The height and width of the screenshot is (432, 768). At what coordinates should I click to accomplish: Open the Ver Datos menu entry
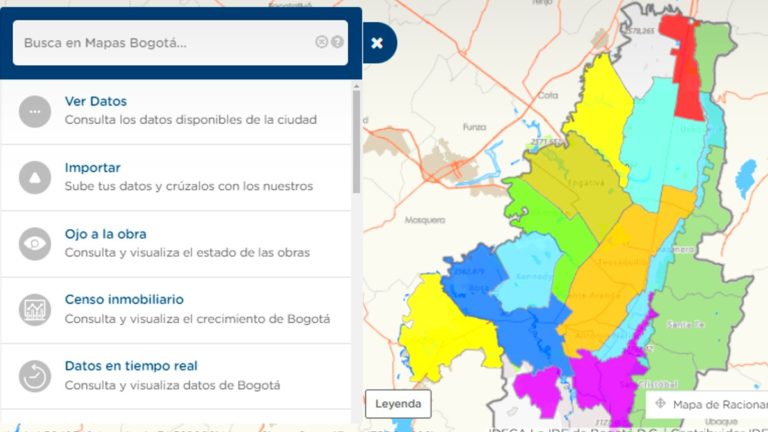pos(96,102)
